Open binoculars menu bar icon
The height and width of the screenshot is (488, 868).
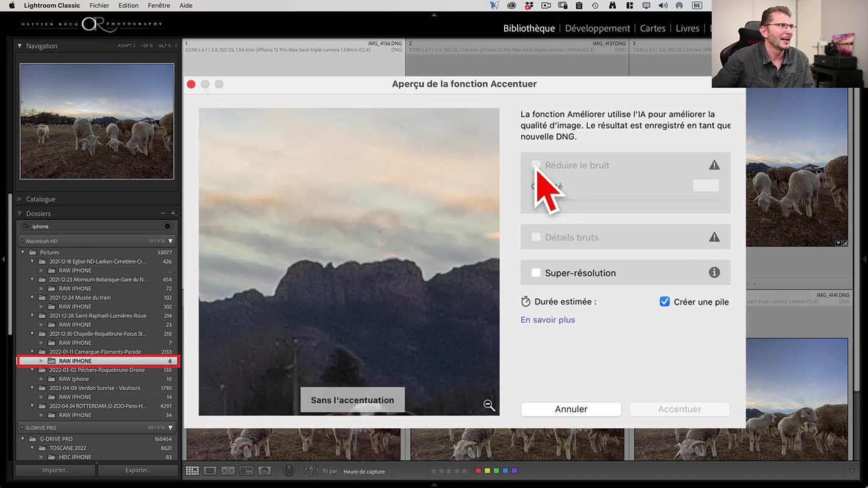(612, 5)
